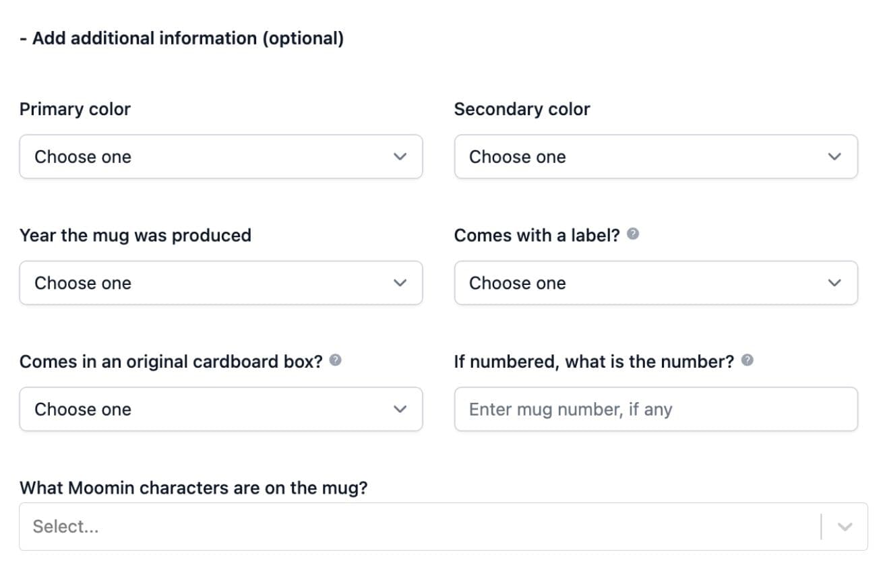Open the Secondary color dropdown
The image size is (883, 588).
coord(656,157)
